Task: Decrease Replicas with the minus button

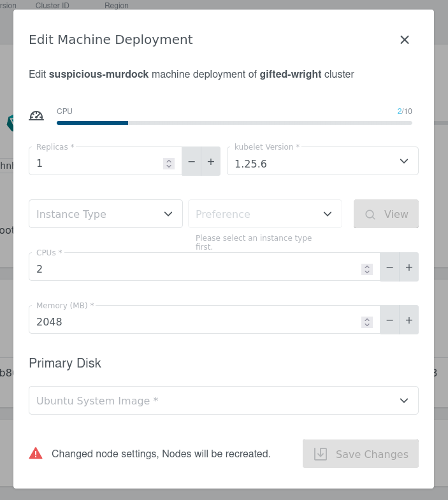Action: tap(192, 162)
